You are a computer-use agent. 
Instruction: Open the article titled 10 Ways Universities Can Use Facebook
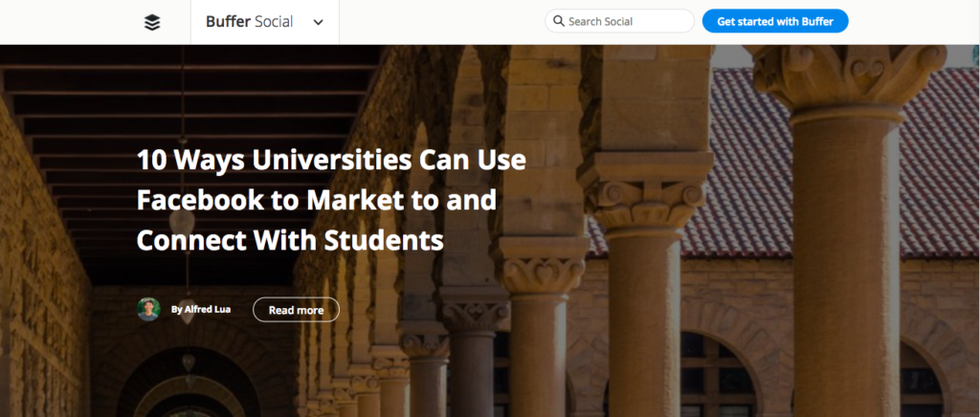pyautogui.click(x=331, y=200)
